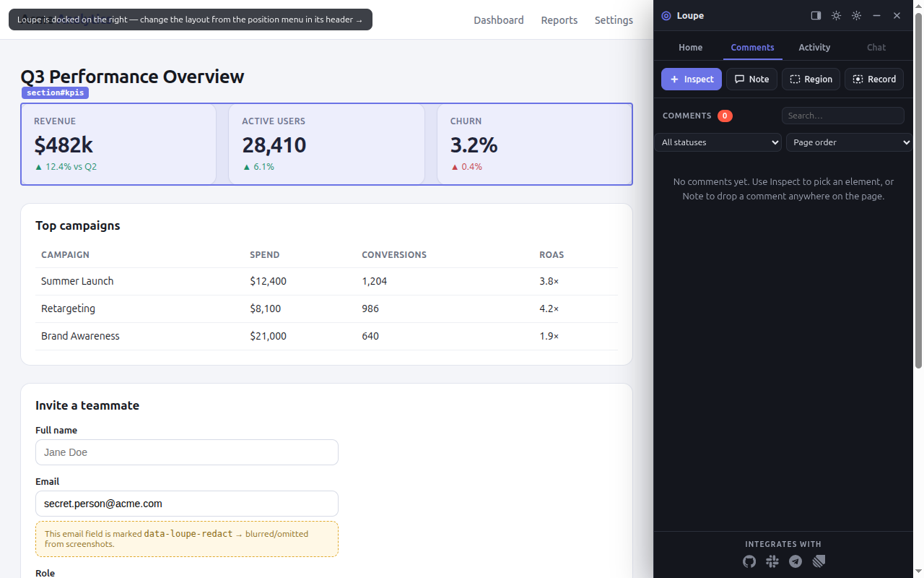
Task: Open the All statuses filter dropdown
Action: 718,142
